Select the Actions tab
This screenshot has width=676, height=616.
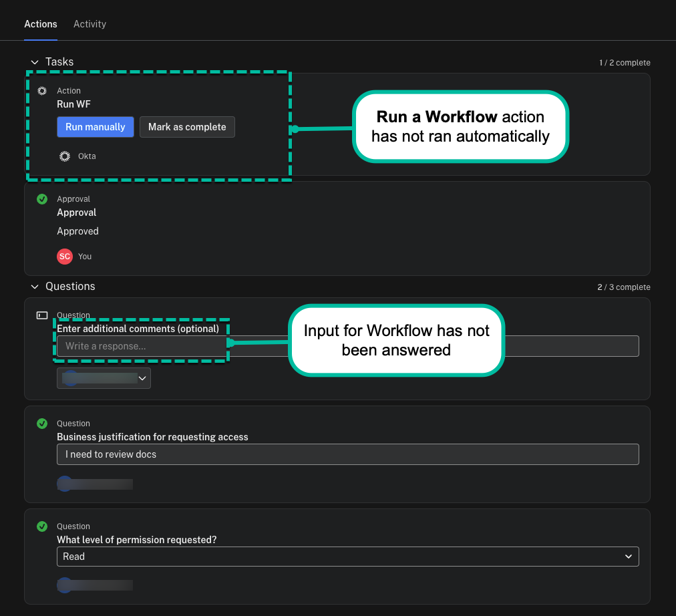click(40, 23)
